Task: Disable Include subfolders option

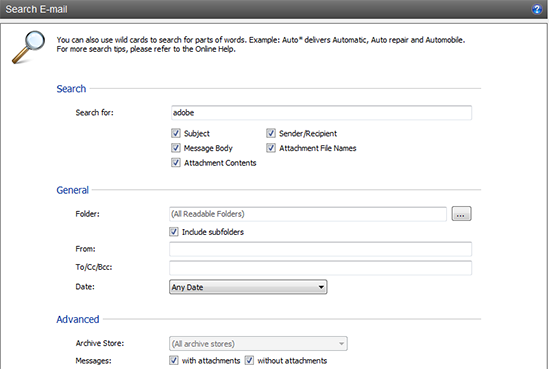Action: click(174, 231)
